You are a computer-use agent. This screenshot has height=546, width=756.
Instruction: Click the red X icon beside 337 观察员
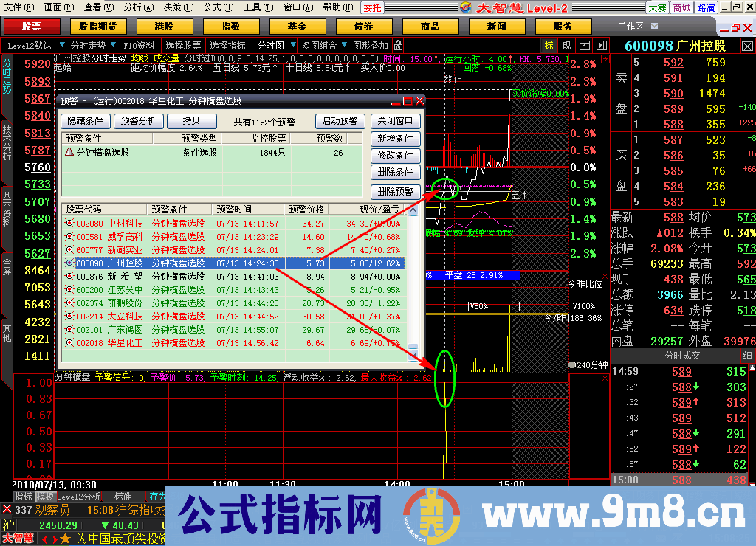point(7,510)
